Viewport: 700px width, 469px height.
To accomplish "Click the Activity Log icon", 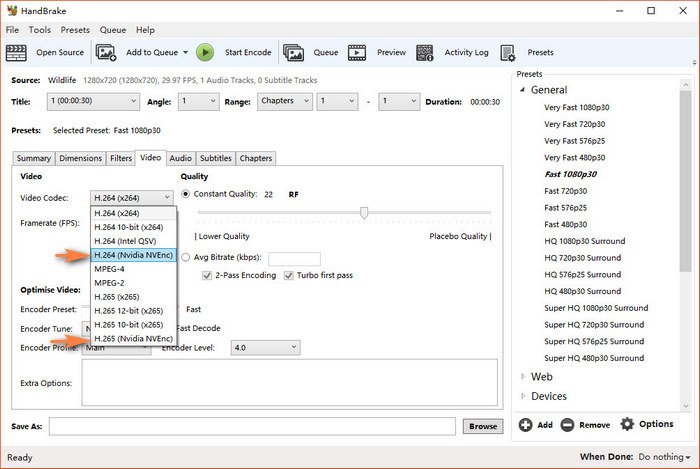I will tap(425, 53).
